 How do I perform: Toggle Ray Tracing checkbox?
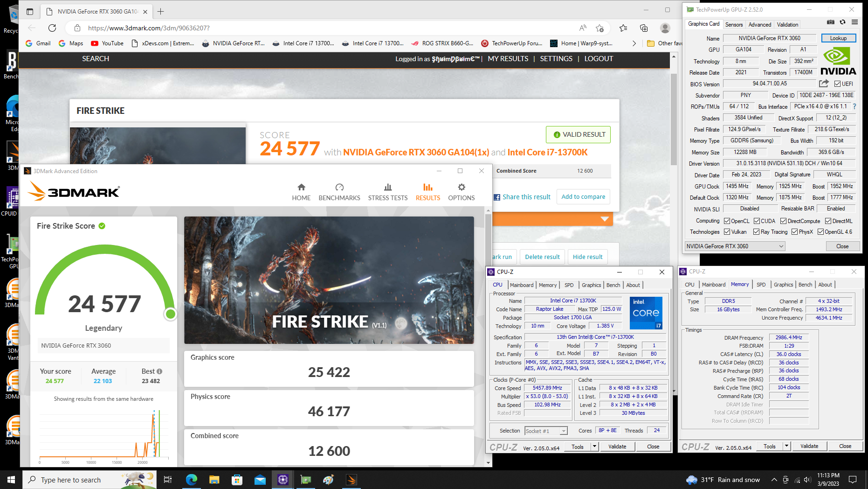click(x=757, y=232)
